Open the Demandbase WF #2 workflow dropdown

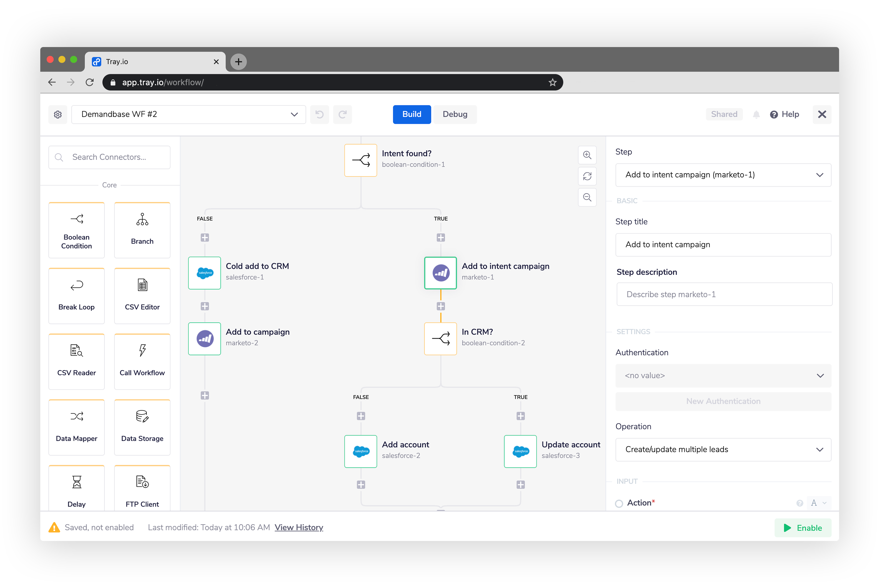188,114
